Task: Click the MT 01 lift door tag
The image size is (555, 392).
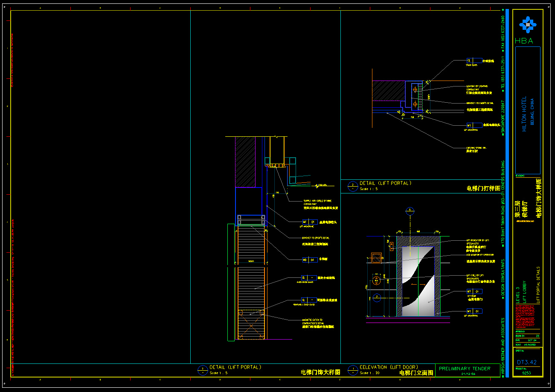Action: click(x=474, y=291)
